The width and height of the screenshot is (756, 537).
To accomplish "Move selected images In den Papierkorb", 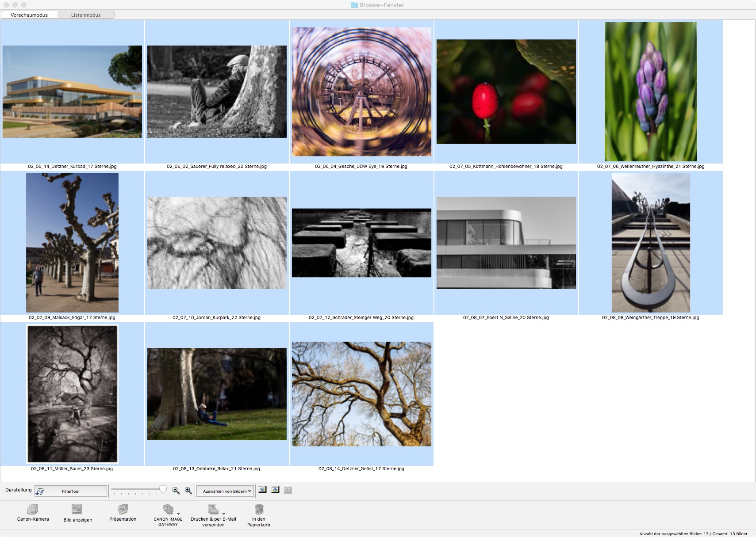I will click(x=259, y=510).
